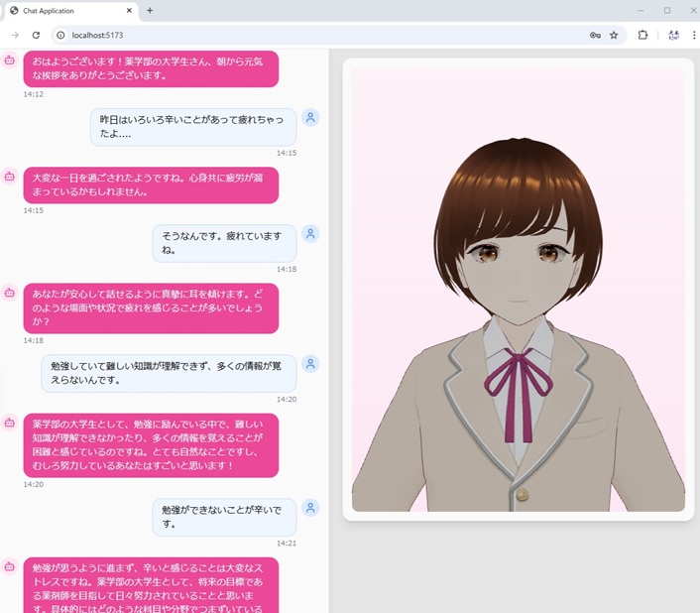The height and width of the screenshot is (613, 700).
Task: Bookmark this page with the star icon
Action: (614, 35)
